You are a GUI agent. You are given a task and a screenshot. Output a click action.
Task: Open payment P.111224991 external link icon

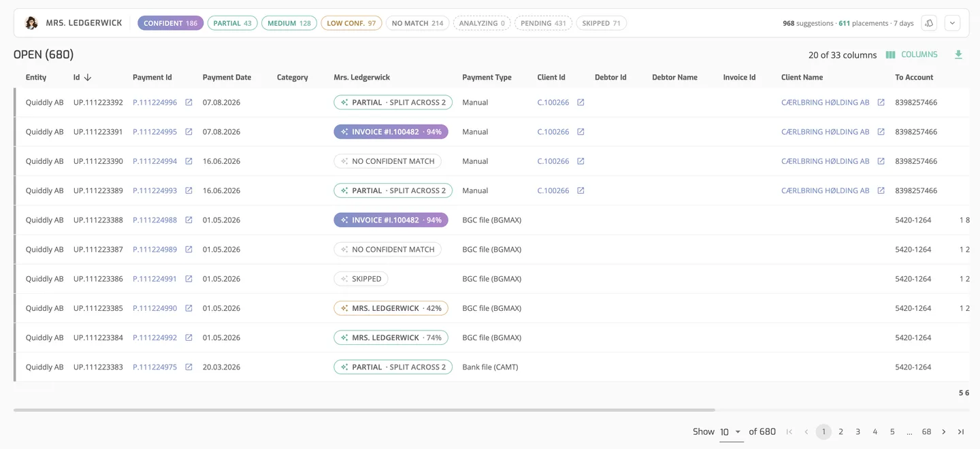click(x=189, y=279)
